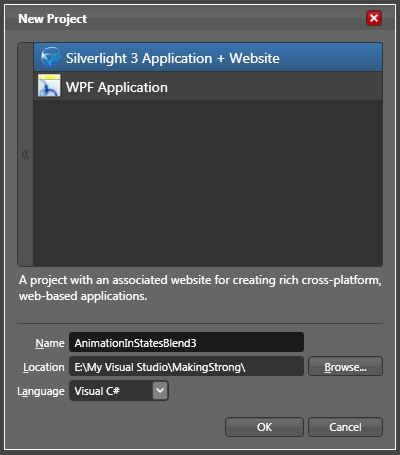Collapse the project types side pane
The image size is (400, 455).
[25, 154]
